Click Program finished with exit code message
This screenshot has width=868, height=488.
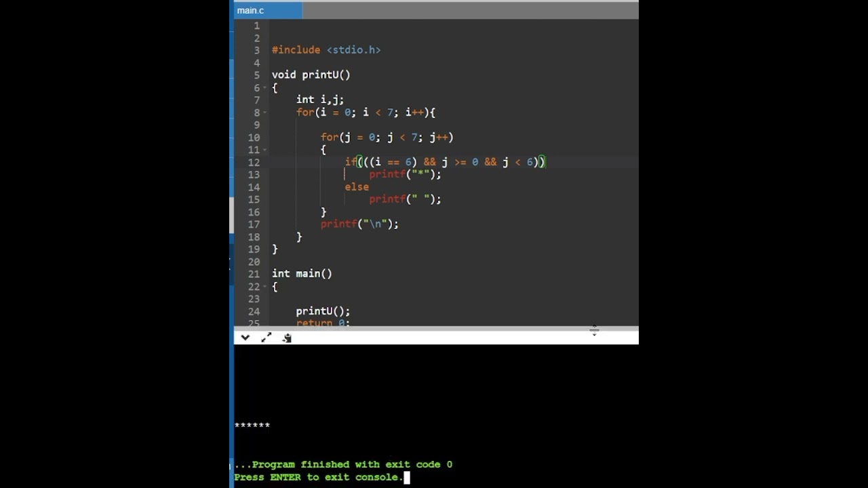pyautogui.click(x=344, y=464)
